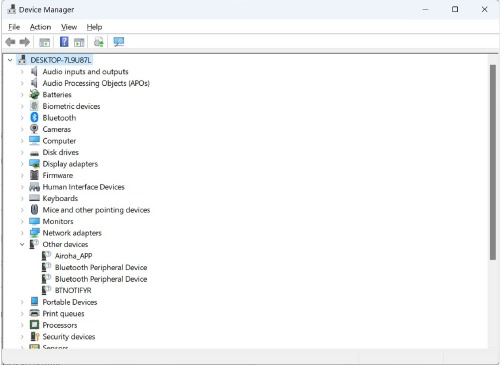Image resolution: width=502 pixels, height=365 pixels.
Task: Select Mice and other pointing devices
Action: 96,210
